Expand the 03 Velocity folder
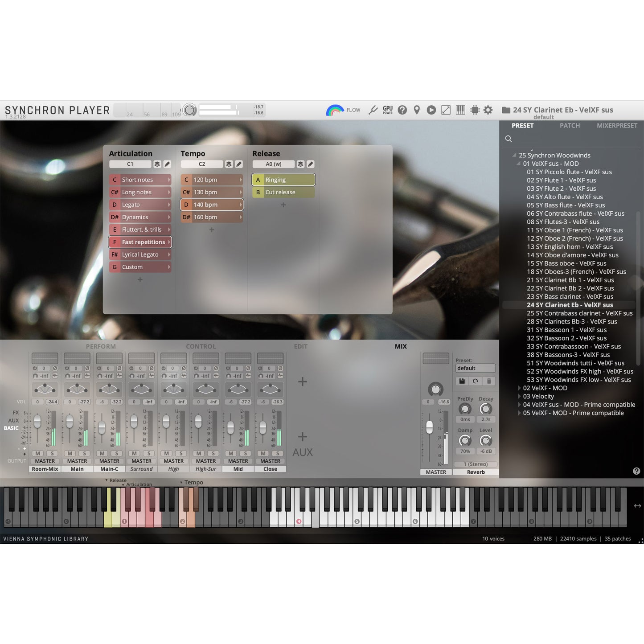The width and height of the screenshot is (644, 644). (x=519, y=397)
